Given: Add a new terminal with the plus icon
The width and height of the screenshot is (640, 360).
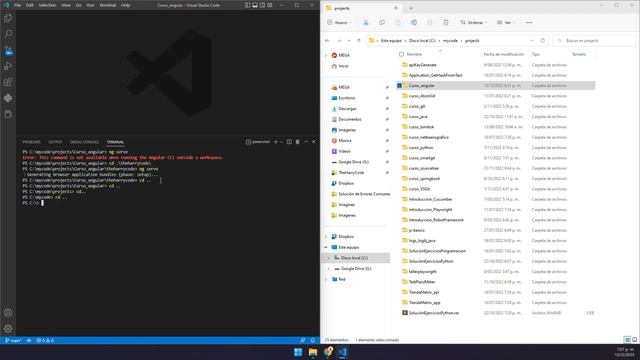Looking at the screenshot, I should 276,142.
